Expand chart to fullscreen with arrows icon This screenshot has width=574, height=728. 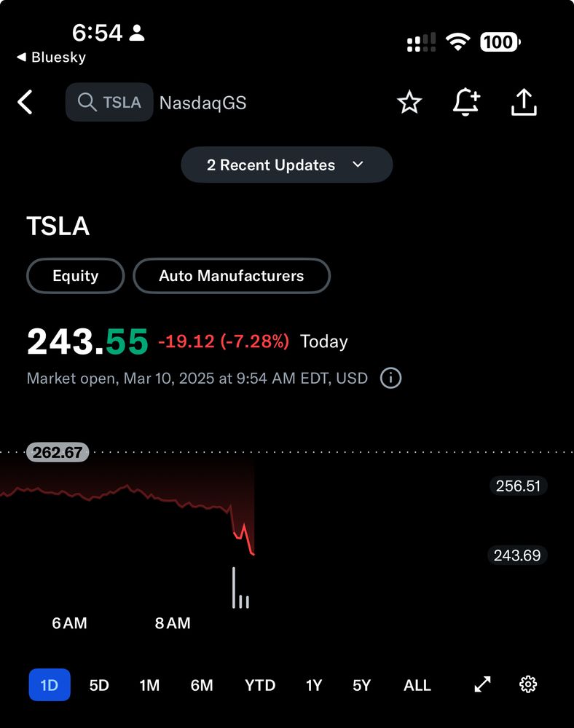point(481,684)
